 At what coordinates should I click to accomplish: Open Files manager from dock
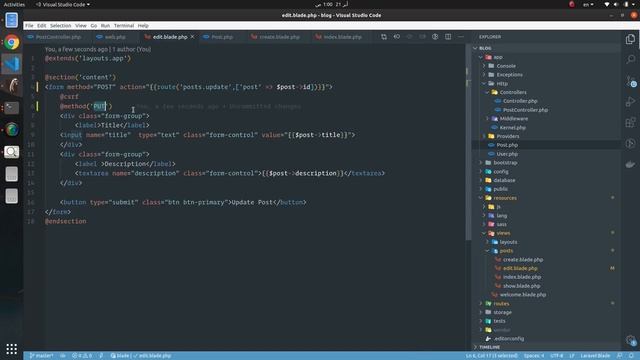pos(12,20)
